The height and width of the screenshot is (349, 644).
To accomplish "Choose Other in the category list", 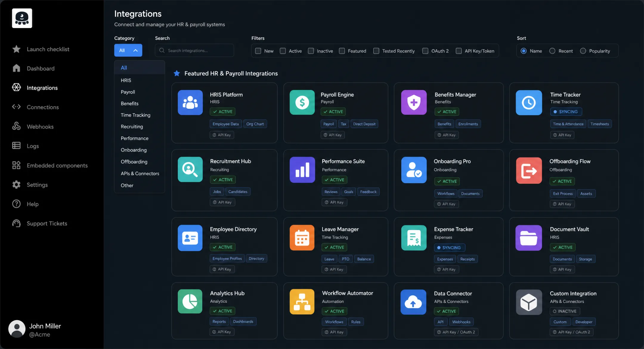I will tap(139, 185).
